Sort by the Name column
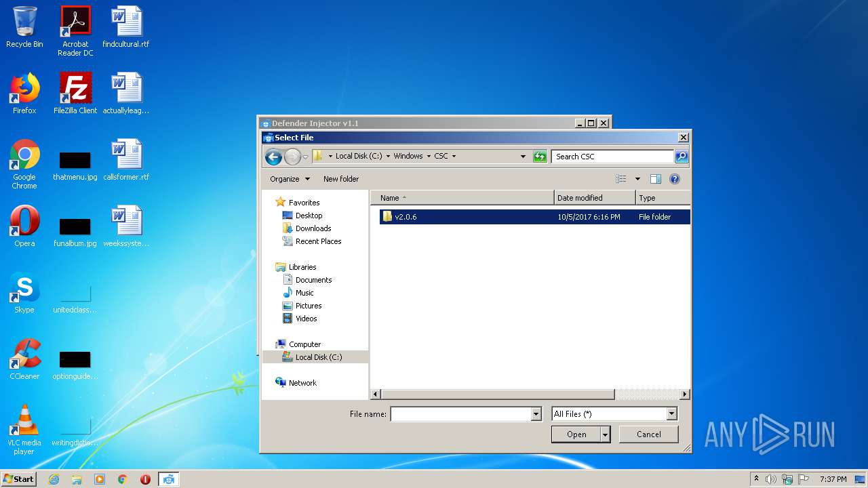Viewport: 868px width, 488px height. pyautogui.click(x=462, y=198)
